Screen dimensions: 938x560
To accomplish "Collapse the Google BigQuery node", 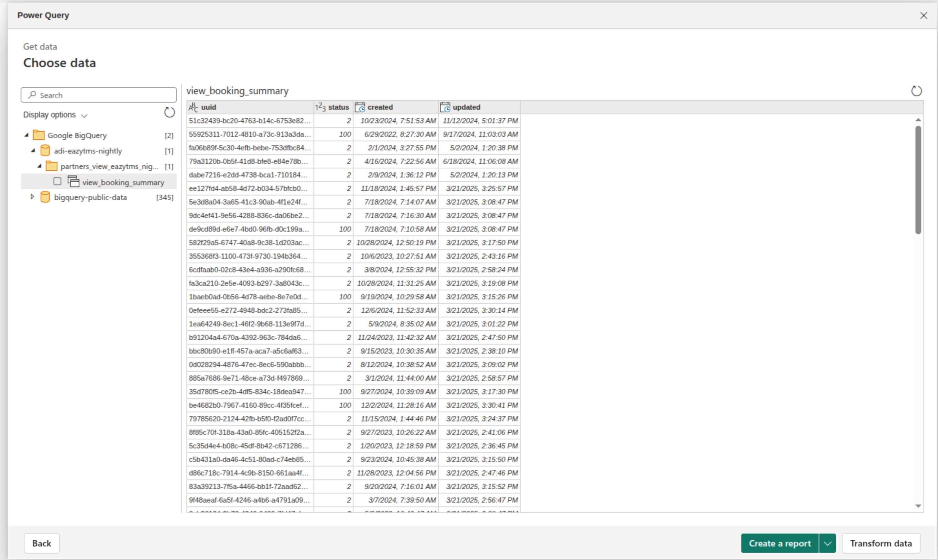I will coord(26,135).
